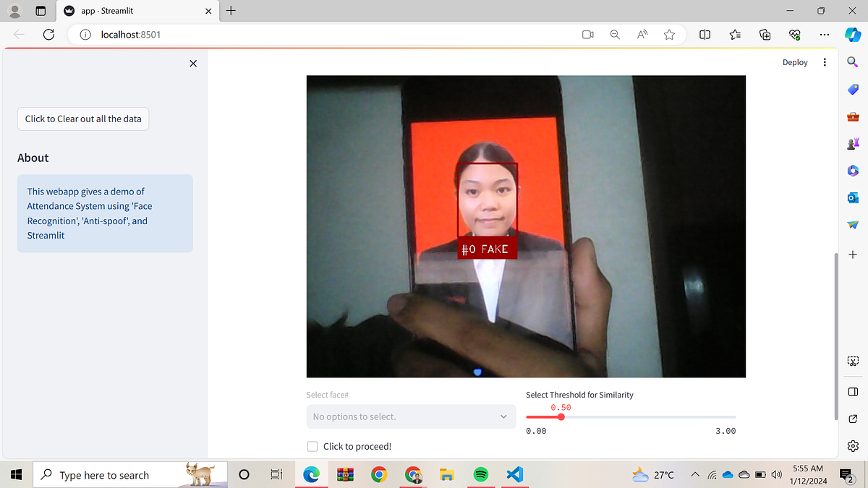868x488 pixels.
Task: Open Visual Studio Code from the taskbar
Action: click(514, 474)
